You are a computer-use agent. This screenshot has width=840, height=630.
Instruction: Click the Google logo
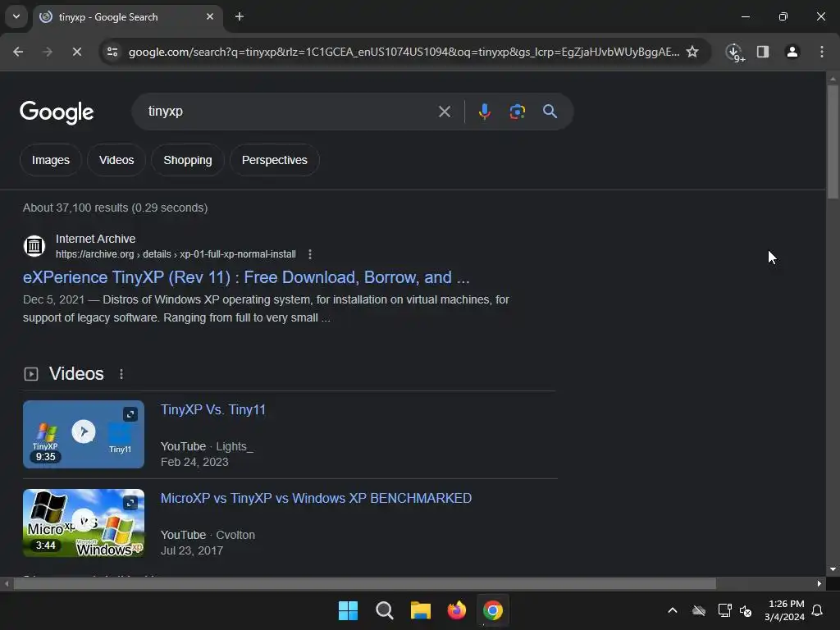pyautogui.click(x=57, y=112)
